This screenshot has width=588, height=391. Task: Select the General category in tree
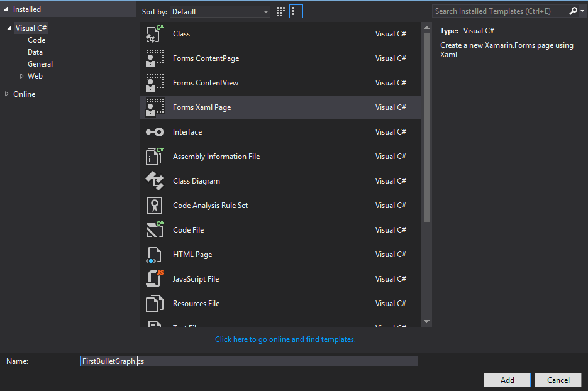tap(40, 64)
